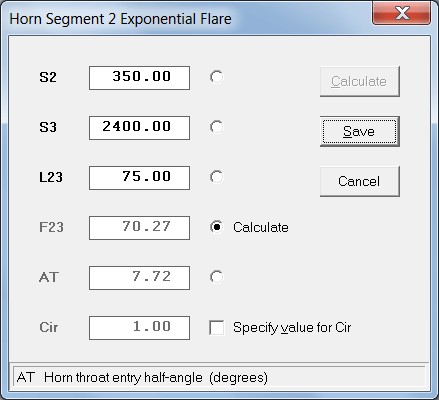Edit the L23 value field 75.00
439x400 pixels.
139,178
